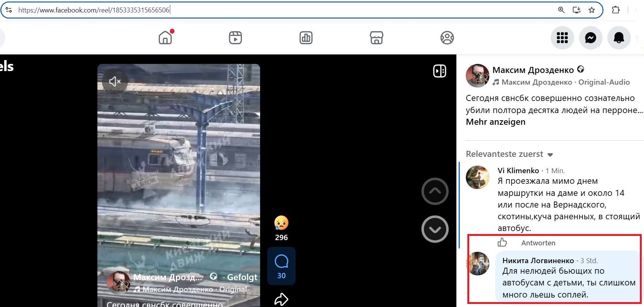This screenshot has height=307, width=644.
Task: Open Vi Klimenko's avatar picture
Action: [478, 177]
